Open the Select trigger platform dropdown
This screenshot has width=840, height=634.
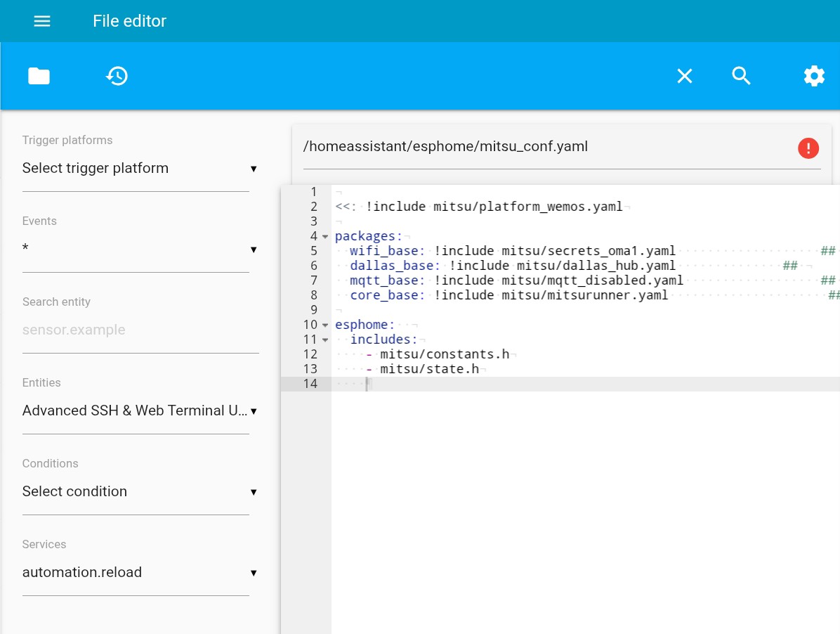[139, 169]
